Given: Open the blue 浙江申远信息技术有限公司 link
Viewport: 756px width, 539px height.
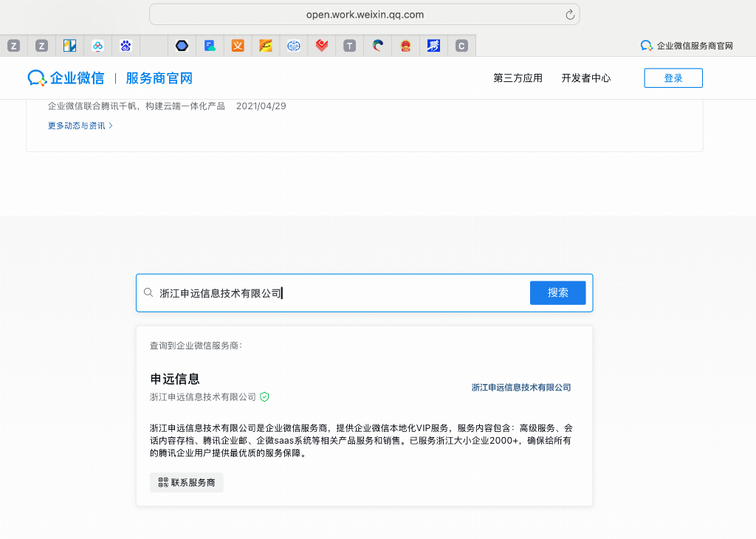Looking at the screenshot, I should coord(521,388).
